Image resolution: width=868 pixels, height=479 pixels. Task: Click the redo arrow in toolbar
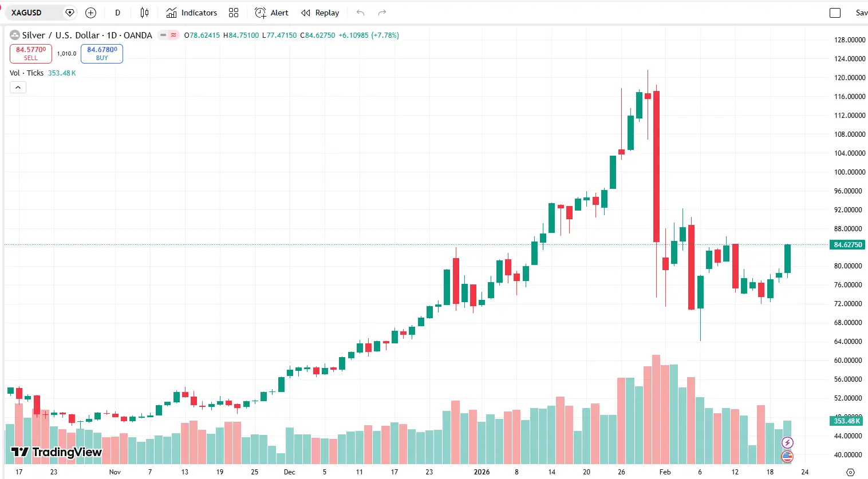(x=382, y=13)
